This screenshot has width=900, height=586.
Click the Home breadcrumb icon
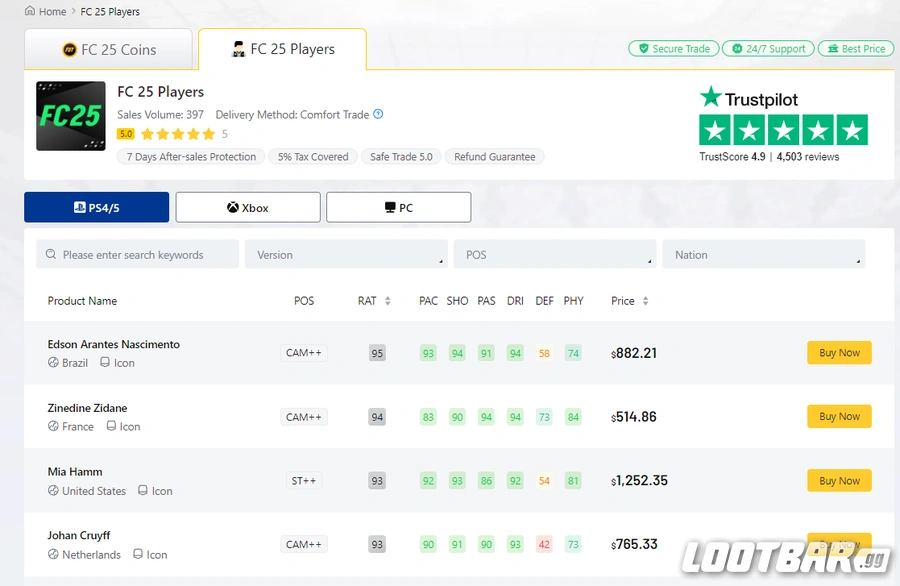pyautogui.click(x=30, y=11)
